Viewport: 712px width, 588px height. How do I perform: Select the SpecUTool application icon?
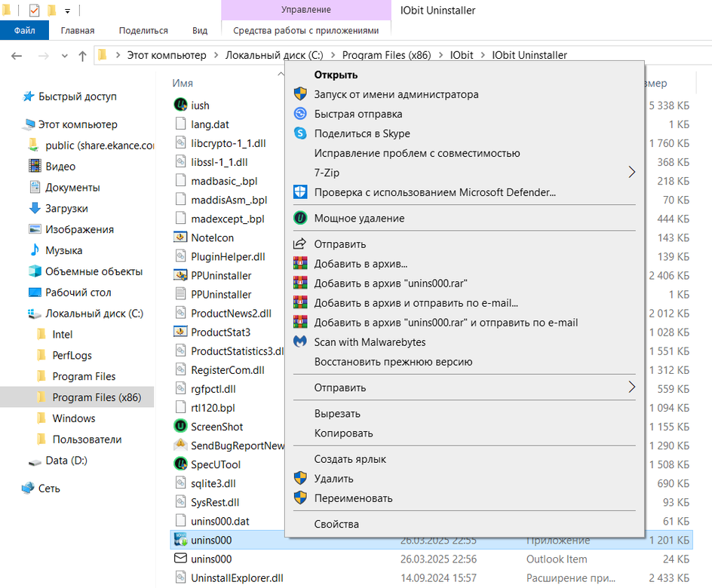(x=180, y=464)
